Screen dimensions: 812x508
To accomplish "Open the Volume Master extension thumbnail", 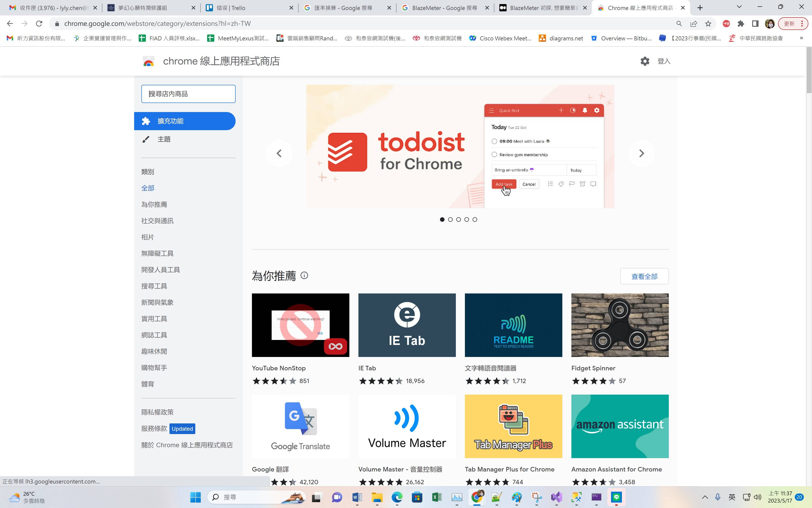I will [407, 426].
